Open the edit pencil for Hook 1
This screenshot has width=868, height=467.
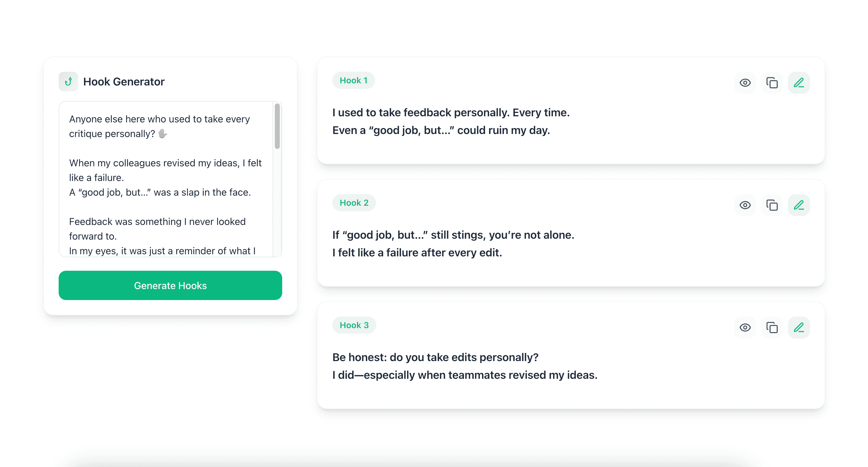coord(799,82)
